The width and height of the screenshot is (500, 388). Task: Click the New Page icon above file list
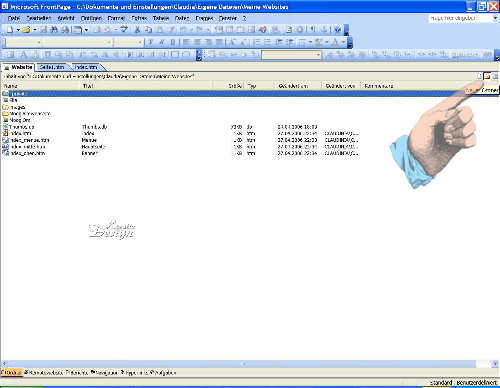(x=479, y=77)
